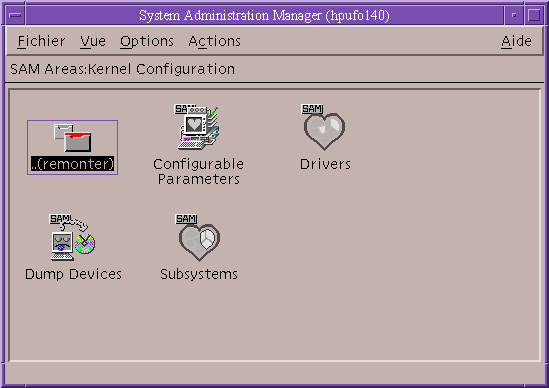Click the SAM Areas:Kernel Configuration path text
Screen dimensions: 549x388
click(123, 69)
